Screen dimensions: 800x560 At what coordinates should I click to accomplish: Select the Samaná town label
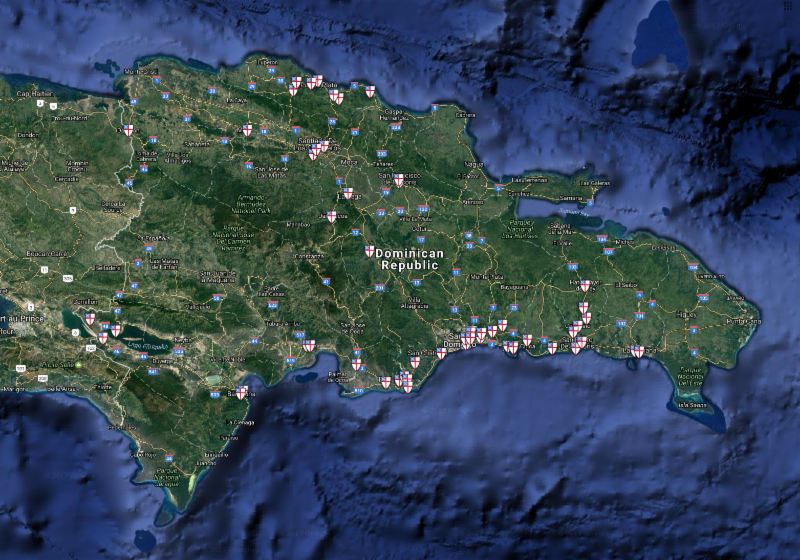570,198
